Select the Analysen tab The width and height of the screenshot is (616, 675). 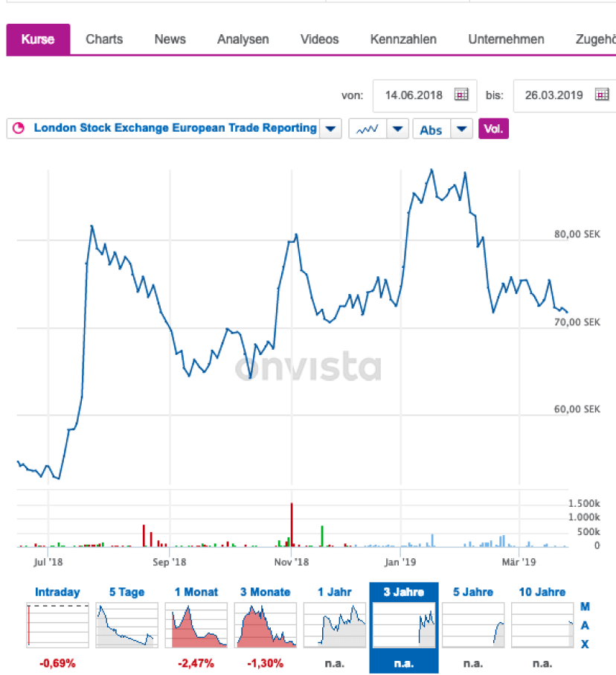(243, 39)
